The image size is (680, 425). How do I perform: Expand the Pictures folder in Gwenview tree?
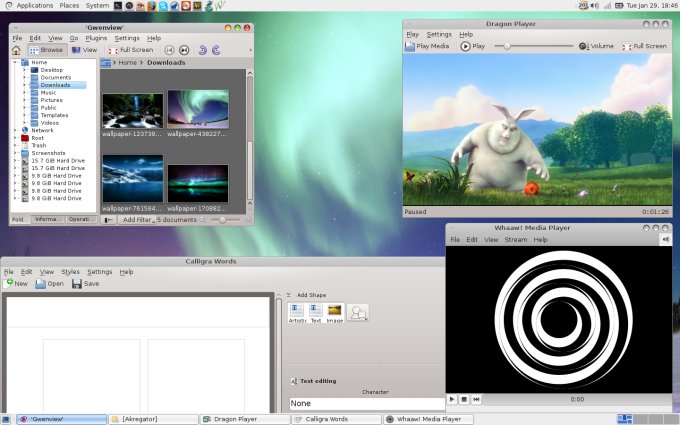click(24, 100)
